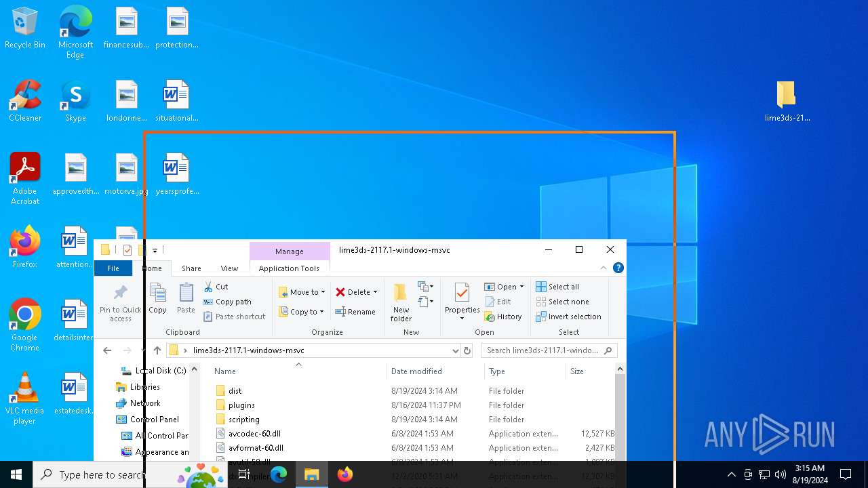Image resolution: width=868 pixels, height=488 pixels.
Task: Click Select all in ribbon
Action: [557, 287]
